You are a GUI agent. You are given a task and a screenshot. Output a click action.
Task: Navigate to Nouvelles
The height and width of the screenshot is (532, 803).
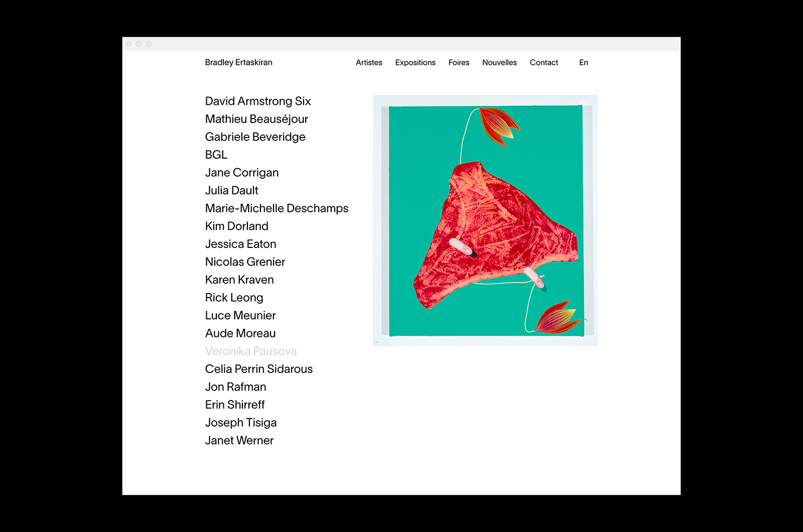coord(499,62)
